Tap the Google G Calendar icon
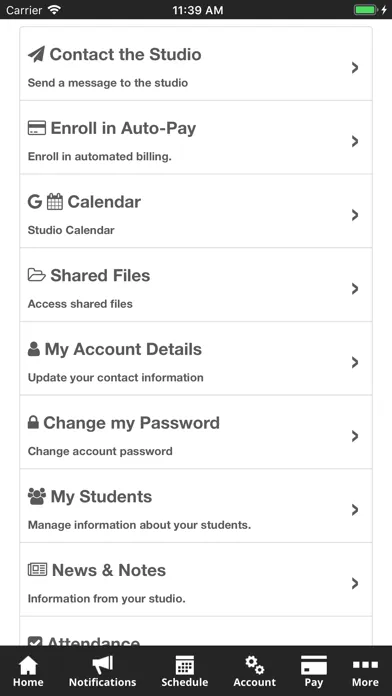 (x=35, y=202)
